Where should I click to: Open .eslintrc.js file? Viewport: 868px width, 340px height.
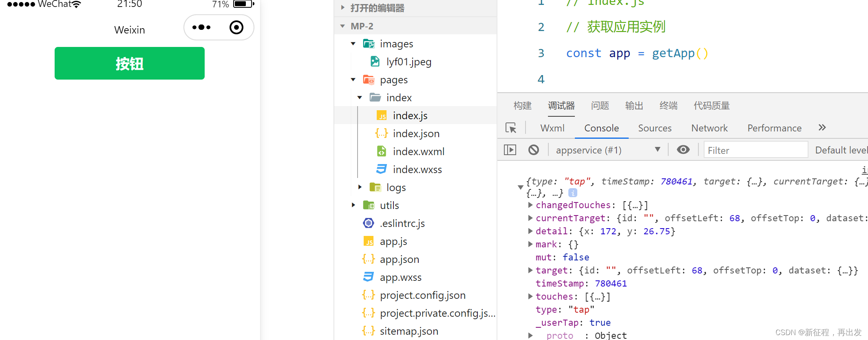click(x=402, y=223)
